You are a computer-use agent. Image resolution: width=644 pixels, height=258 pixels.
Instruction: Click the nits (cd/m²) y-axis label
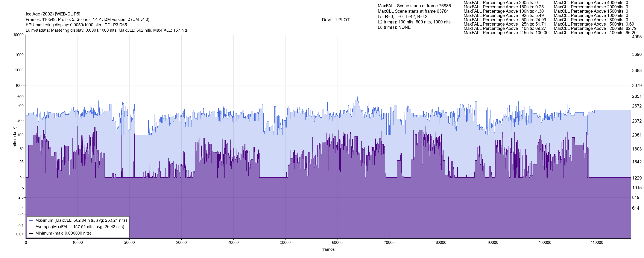tap(15, 137)
